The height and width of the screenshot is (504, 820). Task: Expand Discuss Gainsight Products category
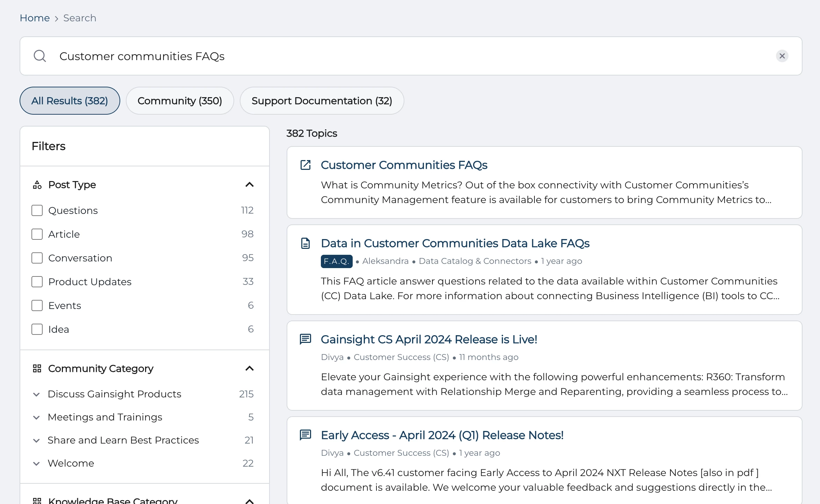[36, 394]
